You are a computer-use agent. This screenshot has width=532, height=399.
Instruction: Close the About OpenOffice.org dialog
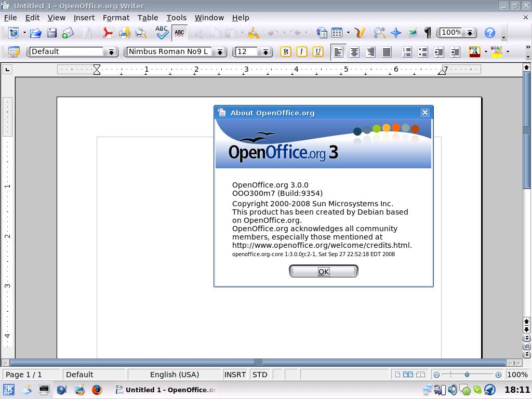click(425, 112)
